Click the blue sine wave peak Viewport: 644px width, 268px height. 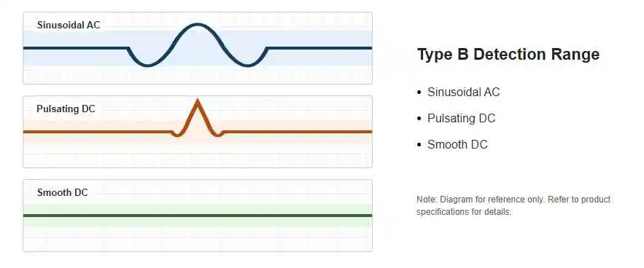pos(198,25)
